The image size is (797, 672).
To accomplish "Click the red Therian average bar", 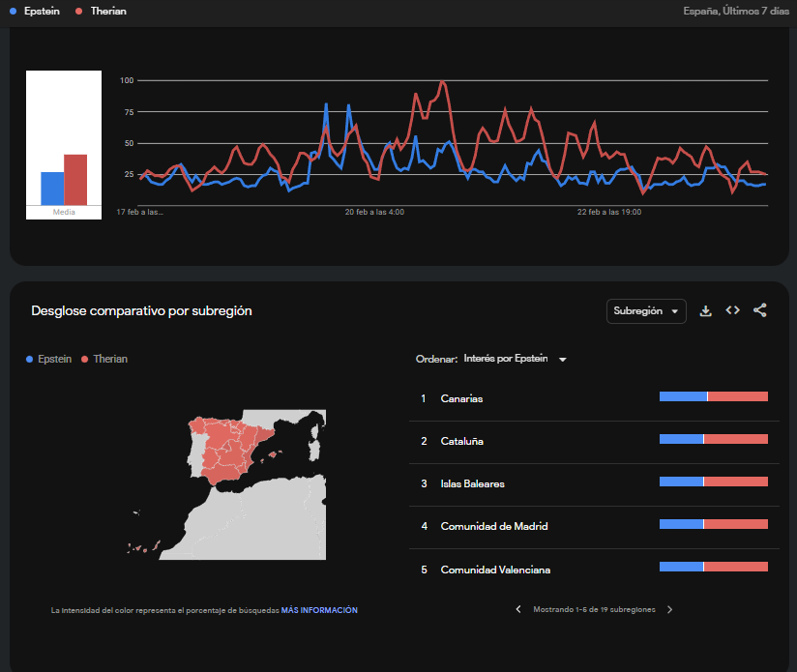I will 75,179.
